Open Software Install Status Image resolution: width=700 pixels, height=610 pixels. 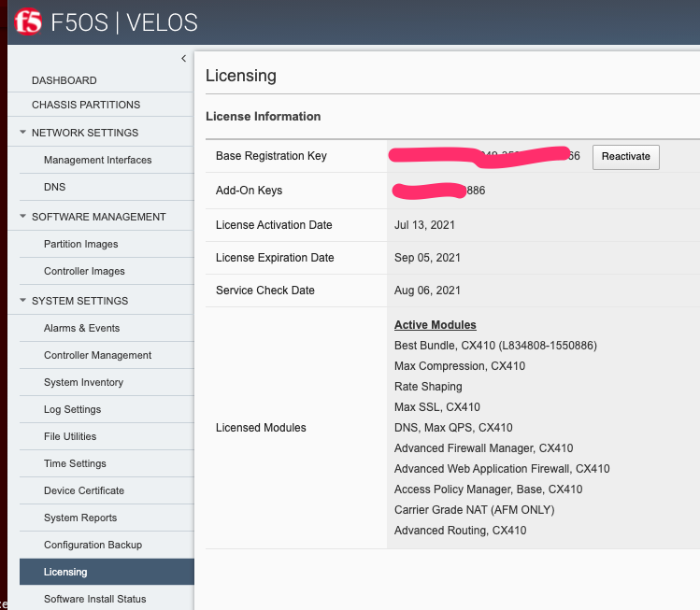coord(95,599)
